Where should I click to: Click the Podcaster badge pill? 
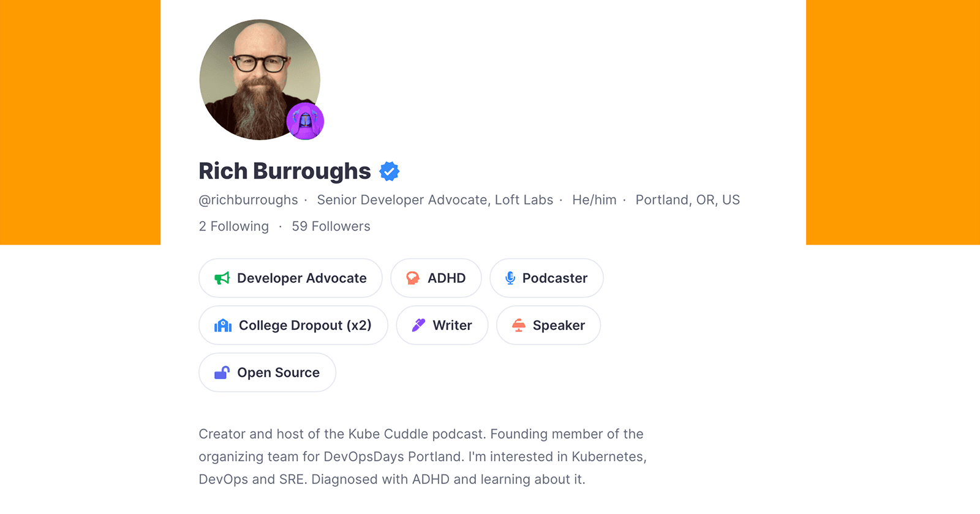click(546, 278)
